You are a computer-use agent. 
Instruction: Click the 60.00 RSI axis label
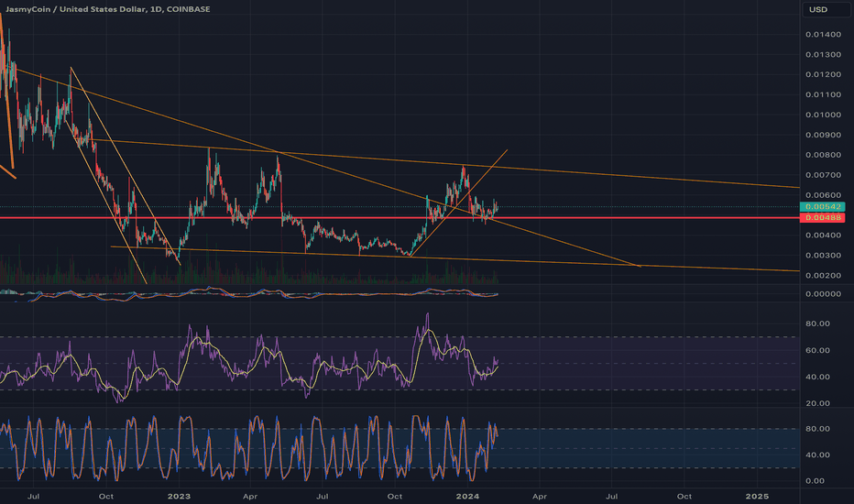[817, 350]
